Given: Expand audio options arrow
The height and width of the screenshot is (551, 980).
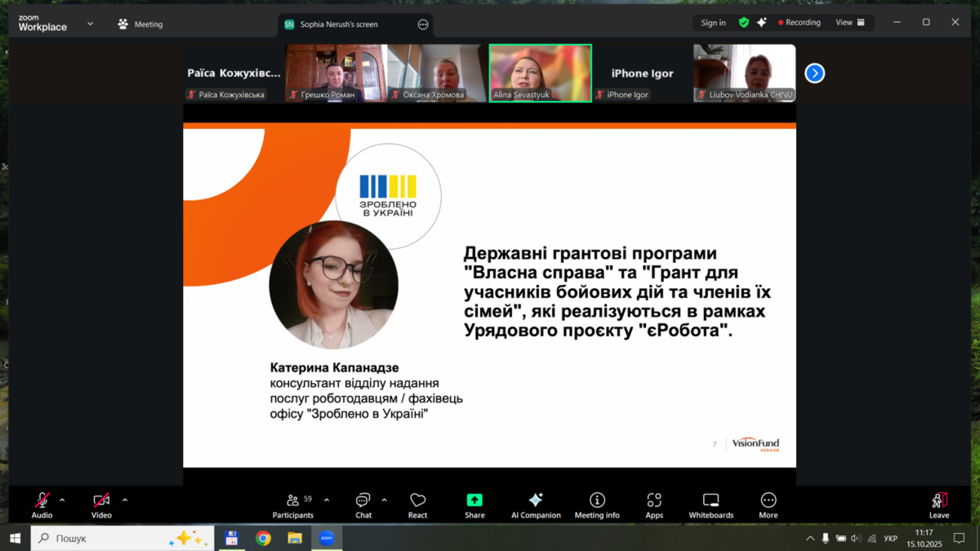Looking at the screenshot, I should tap(62, 500).
